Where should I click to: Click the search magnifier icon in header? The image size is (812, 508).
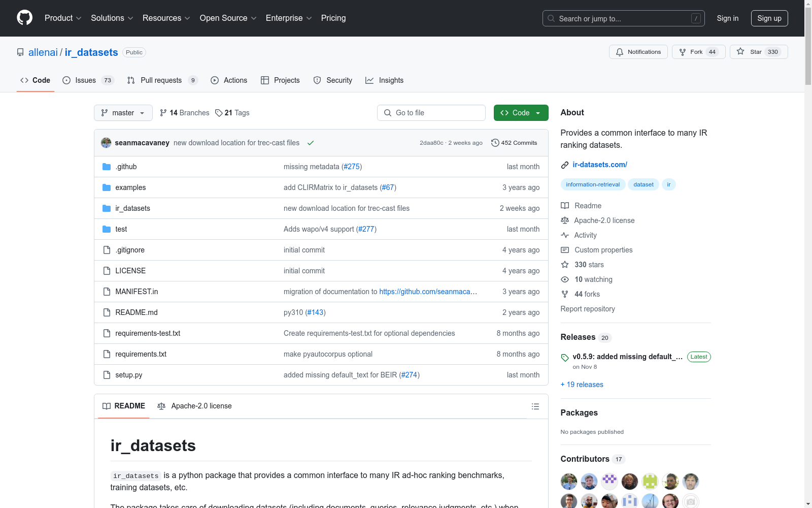tap(551, 18)
